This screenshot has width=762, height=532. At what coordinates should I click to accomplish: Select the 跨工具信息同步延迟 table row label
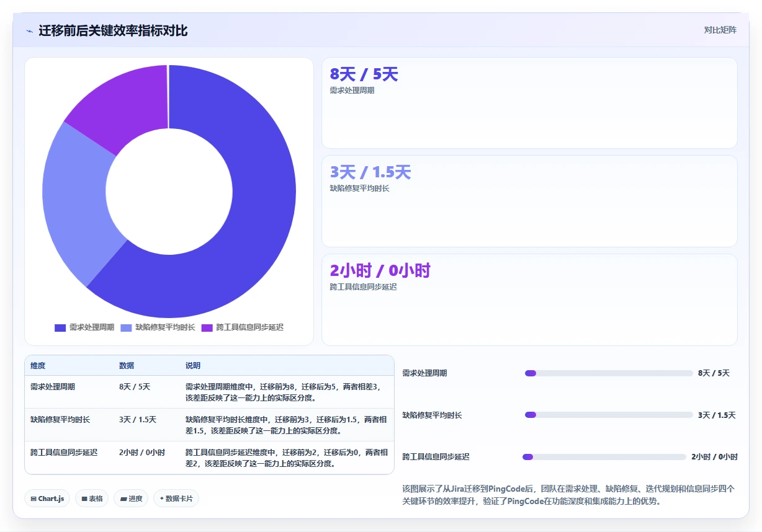[64, 453]
